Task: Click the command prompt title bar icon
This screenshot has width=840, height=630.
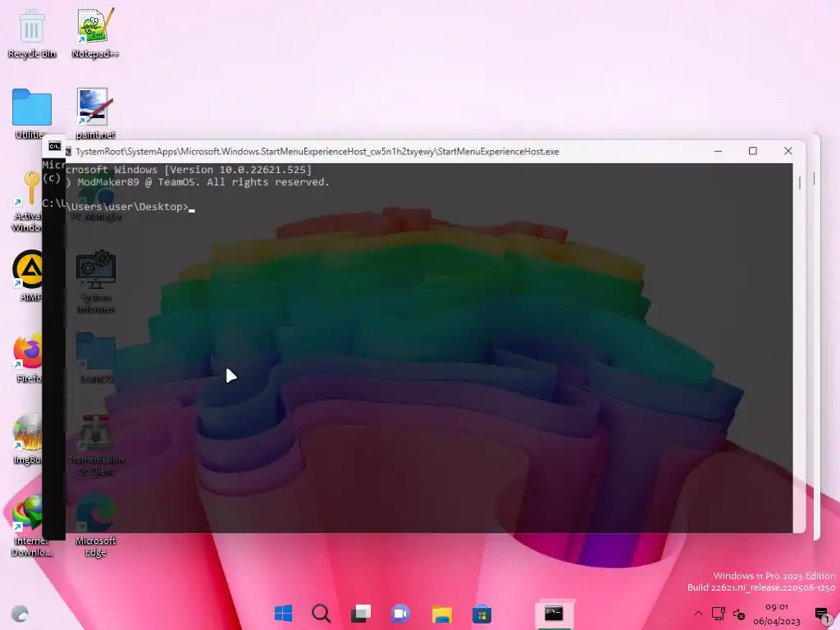Action: 55,146
